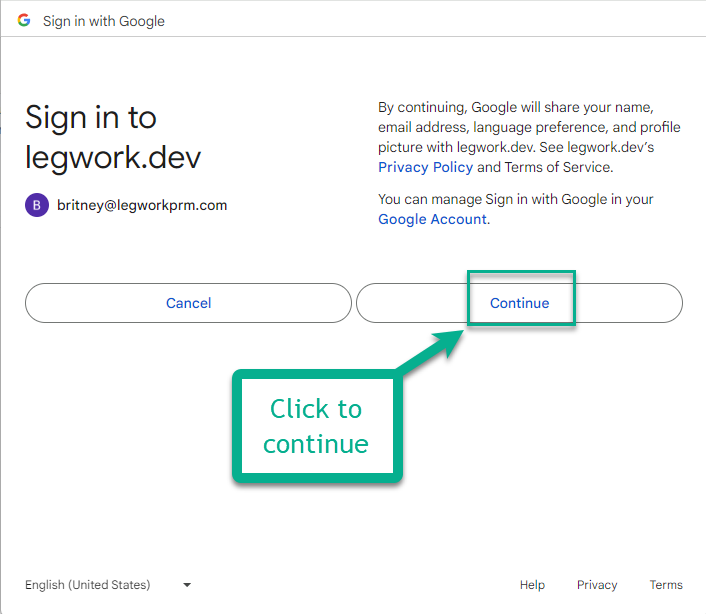Click the green 'Click to continue' callout box
This screenshot has height=614, width=706.
(x=316, y=426)
